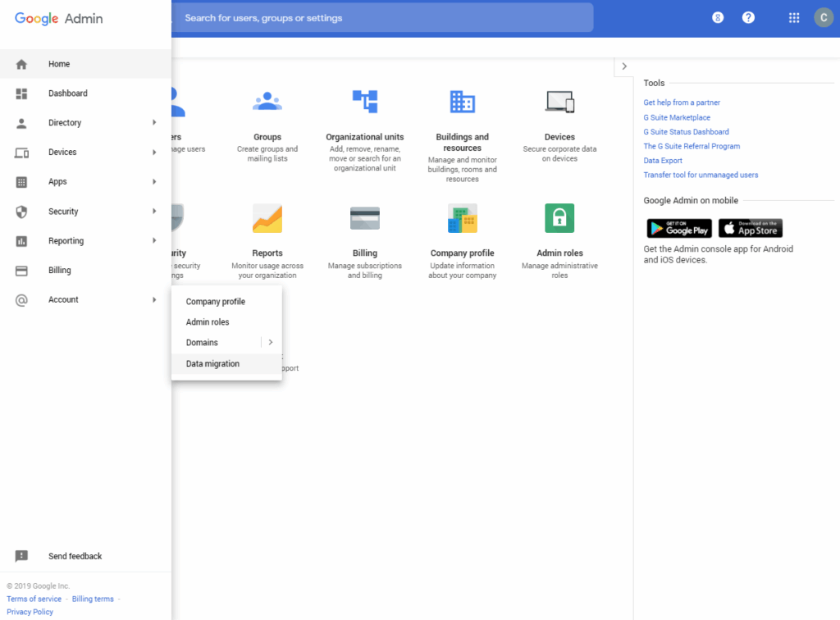Click the Reports card title text
Image resolution: width=840 pixels, height=620 pixels.
point(267,253)
